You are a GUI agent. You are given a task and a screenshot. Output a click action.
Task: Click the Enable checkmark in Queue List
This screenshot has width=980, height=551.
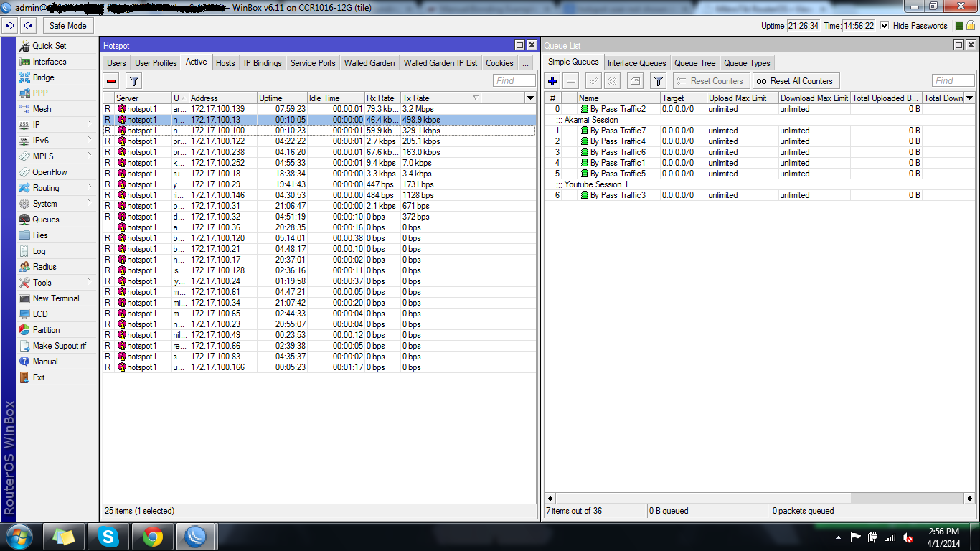594,81
